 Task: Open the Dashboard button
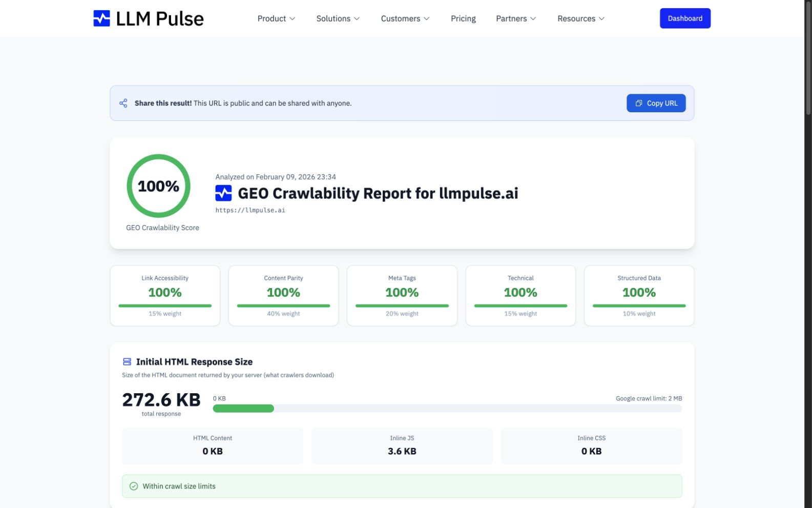coord(685,18)
